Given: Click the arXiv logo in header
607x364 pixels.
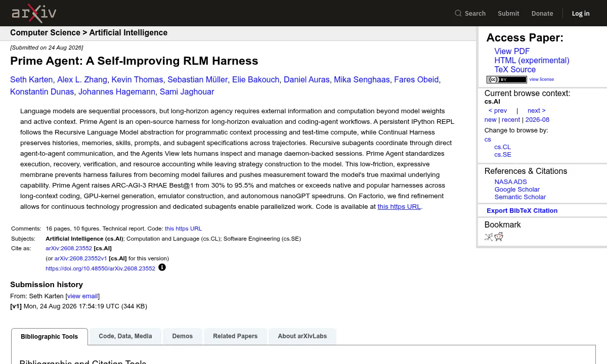Looking at the screenshot, I should [34, 13].
